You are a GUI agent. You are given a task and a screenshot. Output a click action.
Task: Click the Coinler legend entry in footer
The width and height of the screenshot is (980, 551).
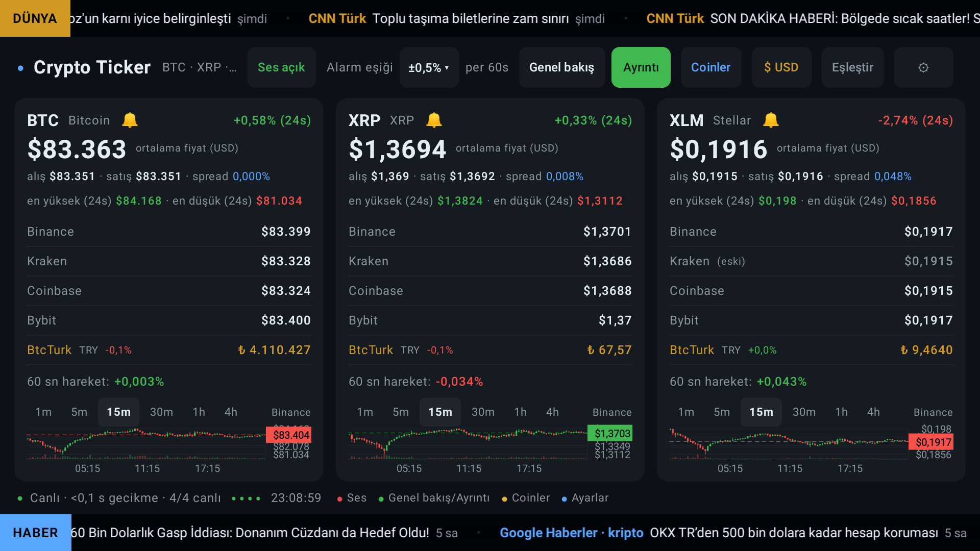pyautogui.click(x=526, y=498)
